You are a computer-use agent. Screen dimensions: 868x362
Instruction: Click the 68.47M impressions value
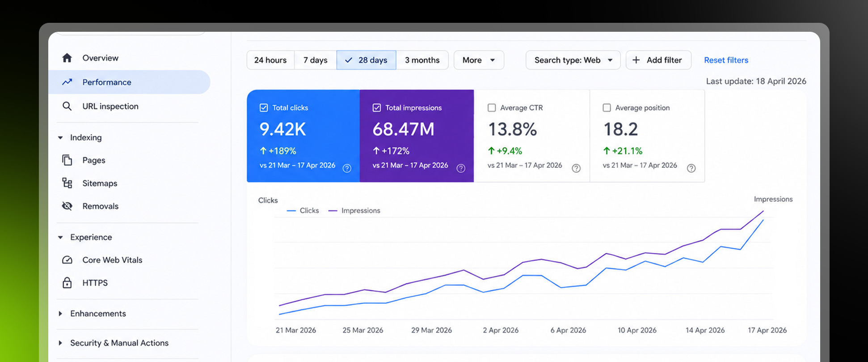tap(403, 129)
